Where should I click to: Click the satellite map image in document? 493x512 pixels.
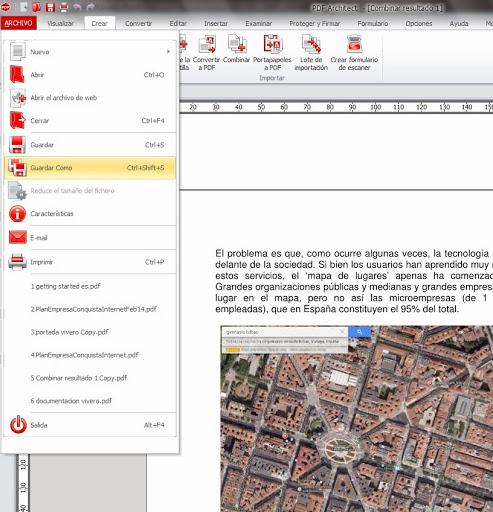click(357, 419)
